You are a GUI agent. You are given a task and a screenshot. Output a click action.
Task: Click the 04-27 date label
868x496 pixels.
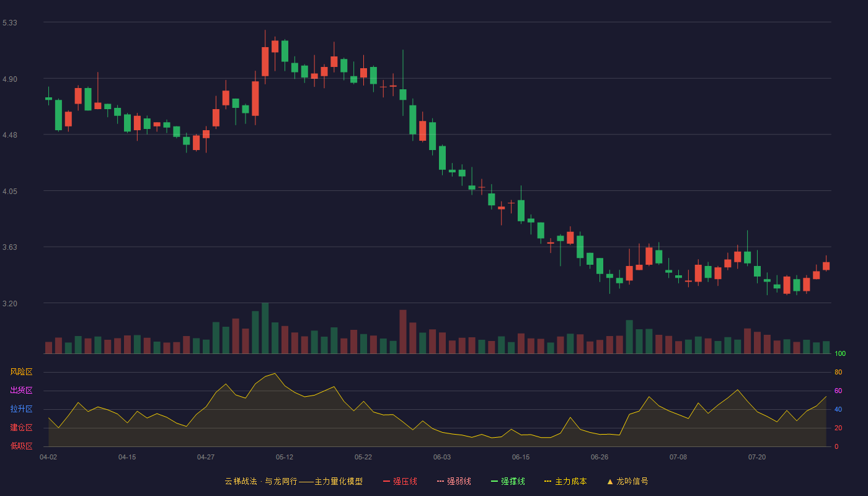[x=206, y=457]
